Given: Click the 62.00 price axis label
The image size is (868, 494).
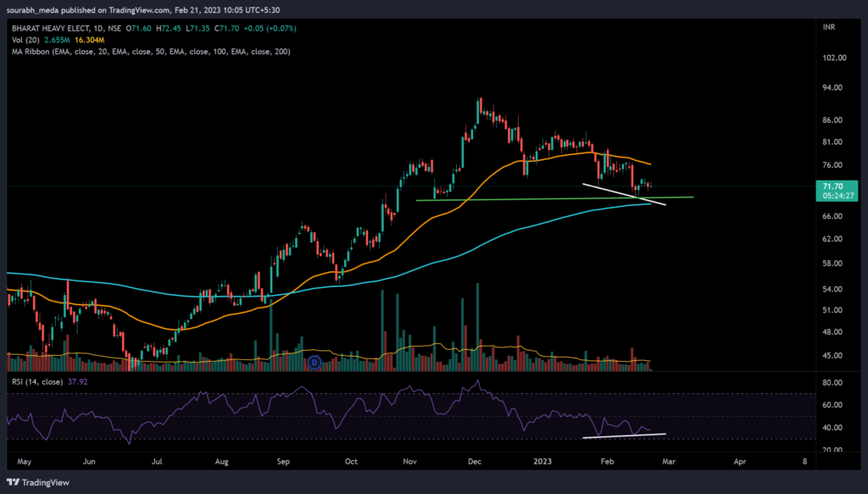Looking at the screenshot, I should click(832, 239).
